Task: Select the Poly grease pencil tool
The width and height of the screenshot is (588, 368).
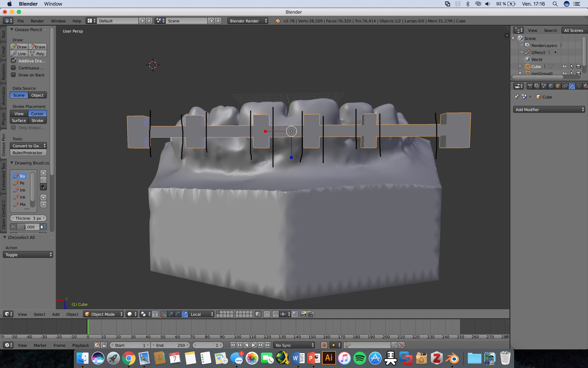Action: (38, 54)
